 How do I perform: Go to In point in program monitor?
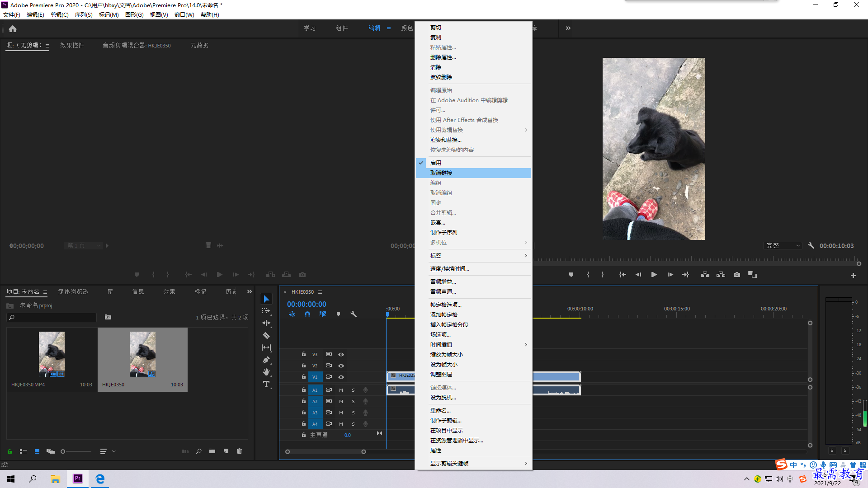[623, 275]
